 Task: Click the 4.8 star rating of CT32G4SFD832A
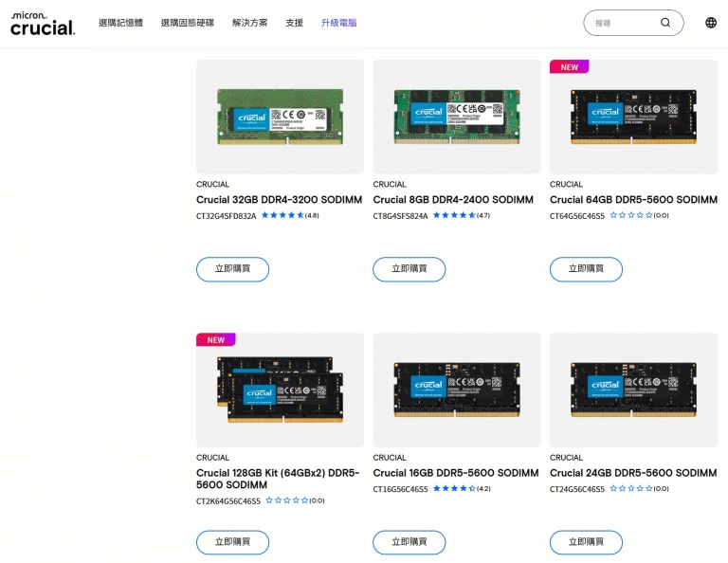[290, 215]
